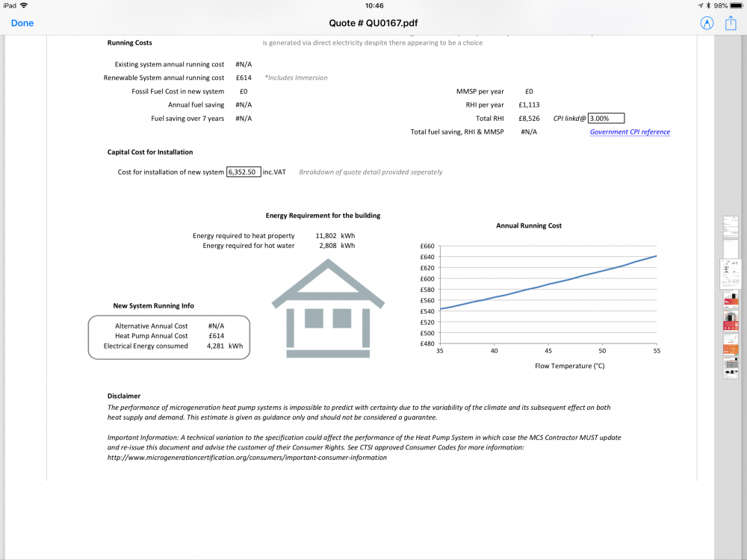Tap the battery icon in status bar

click(737, 6)
